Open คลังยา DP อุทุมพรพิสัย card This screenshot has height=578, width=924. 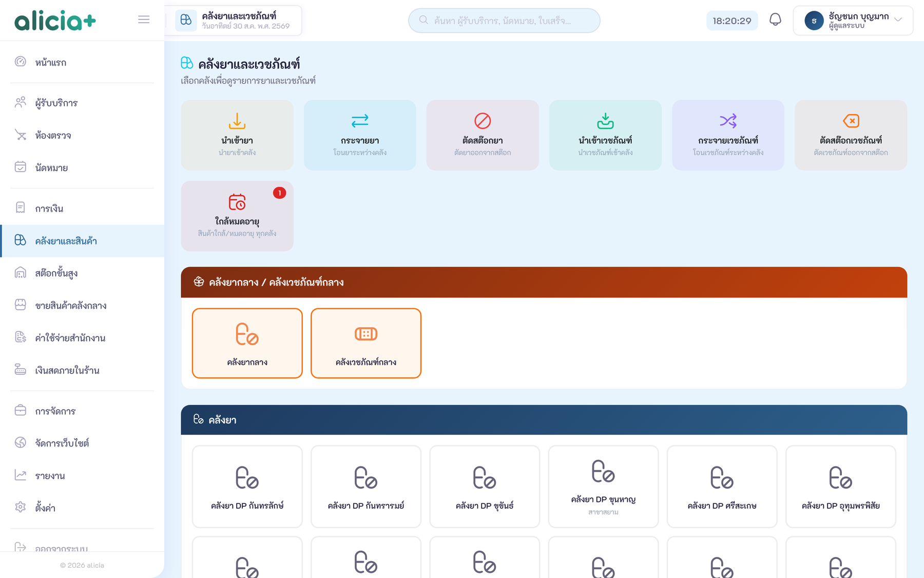(841, 487)
